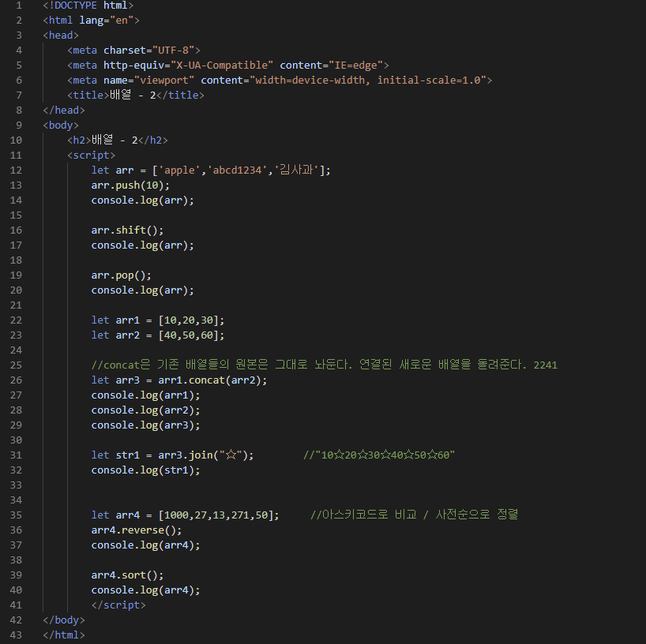Screen dimensions: 646x644
Task: Click console.log(arr); on line 20
Action: coord(143,290)
